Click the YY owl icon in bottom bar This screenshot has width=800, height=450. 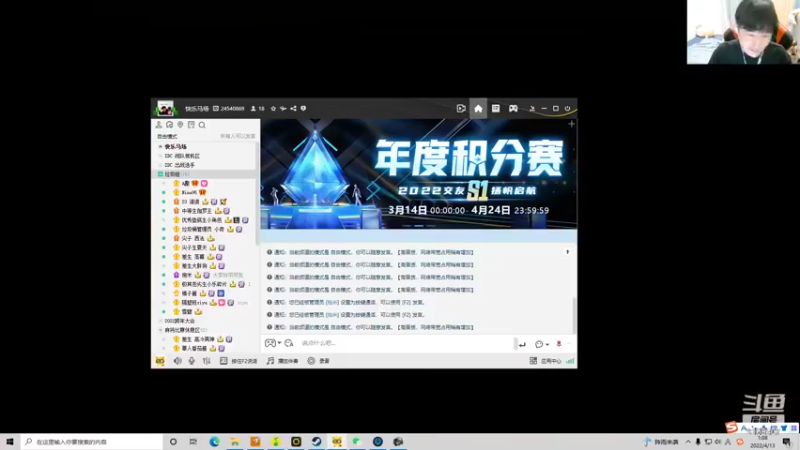[160, 361]
